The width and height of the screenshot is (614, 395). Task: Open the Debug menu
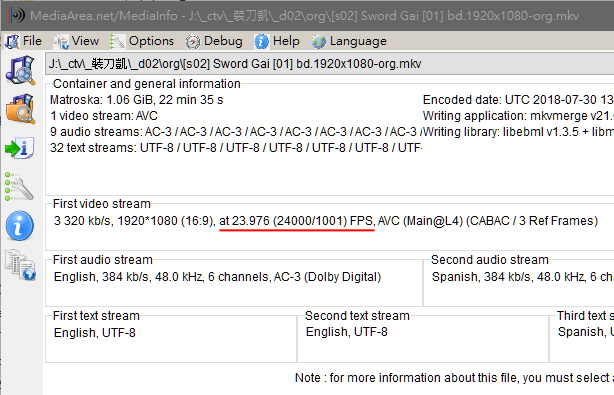[214, 41]
